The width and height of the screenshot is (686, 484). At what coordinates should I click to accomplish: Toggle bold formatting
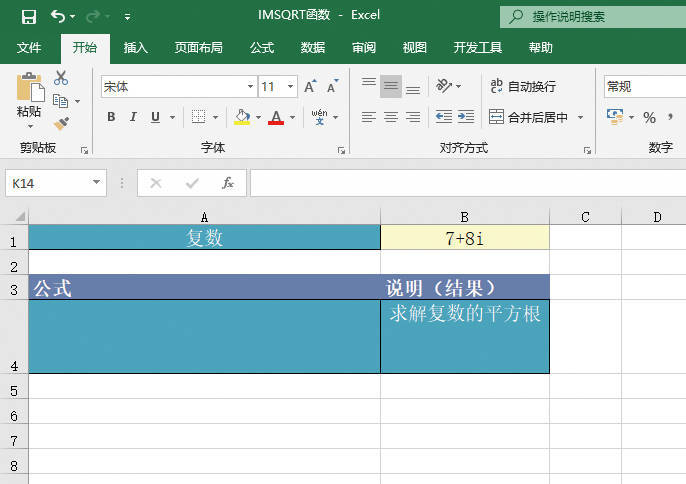[111, 117]
